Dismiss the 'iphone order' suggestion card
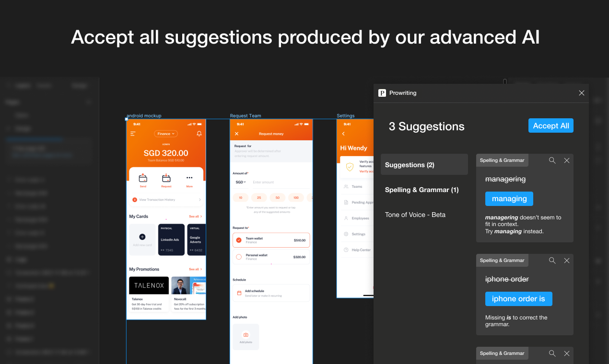Image resolution: width=609 pixels, height=364 pixels. 567,261
